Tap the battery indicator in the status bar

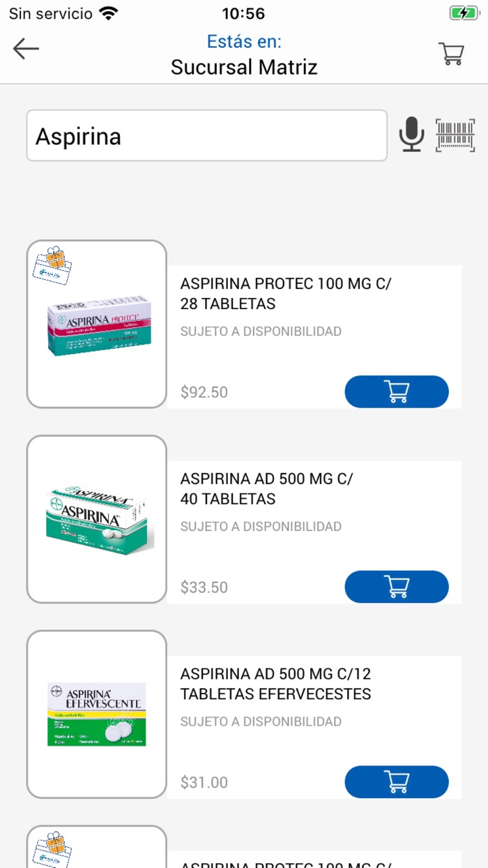coord(463,12)
